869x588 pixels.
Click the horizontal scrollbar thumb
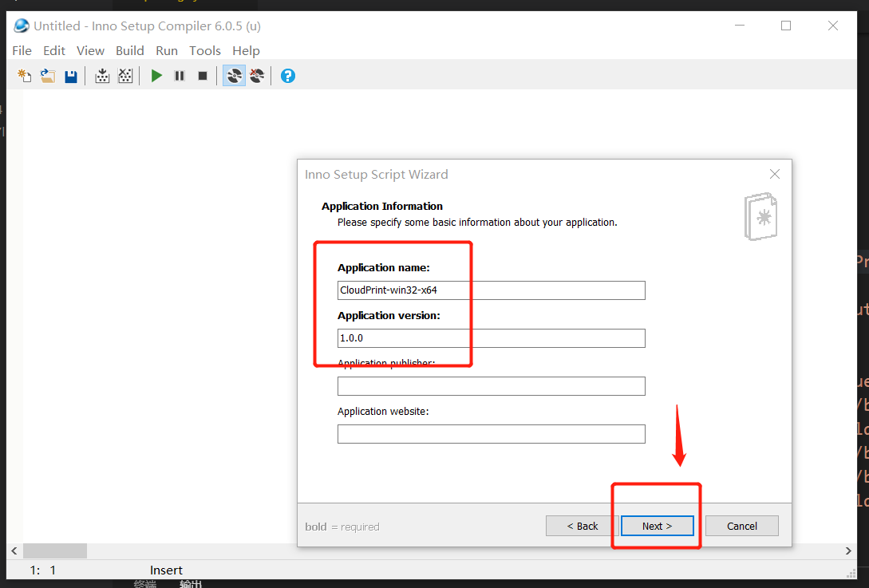point(55,551)
